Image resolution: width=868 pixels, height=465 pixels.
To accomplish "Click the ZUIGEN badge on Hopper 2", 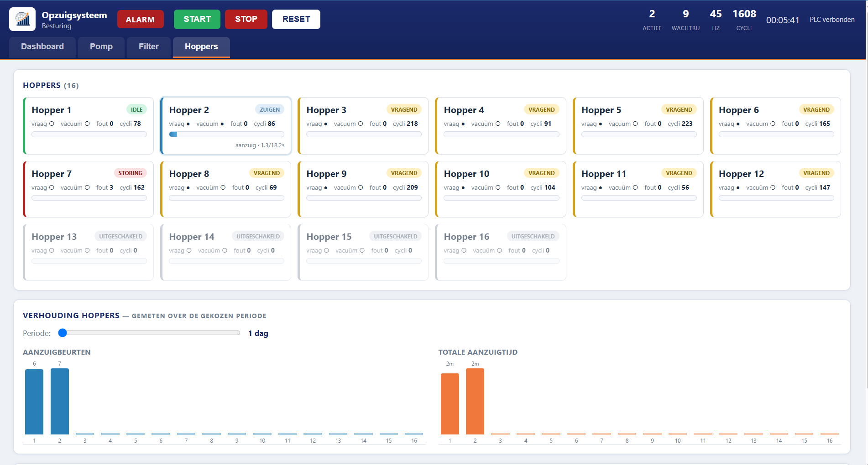I will click(x=270, y=109).
